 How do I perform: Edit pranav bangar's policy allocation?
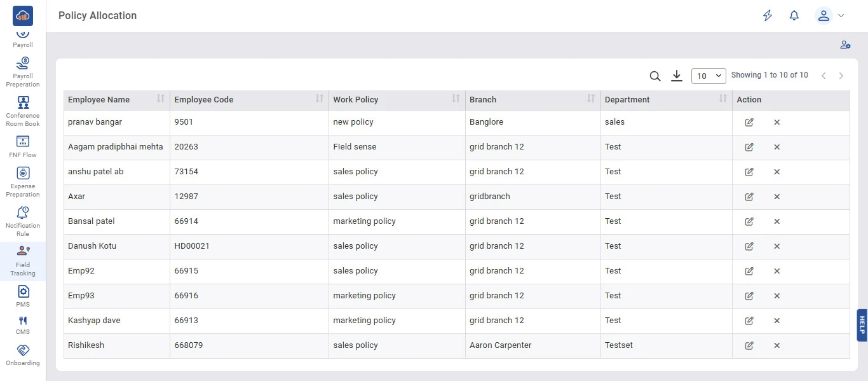pos(749,122)
